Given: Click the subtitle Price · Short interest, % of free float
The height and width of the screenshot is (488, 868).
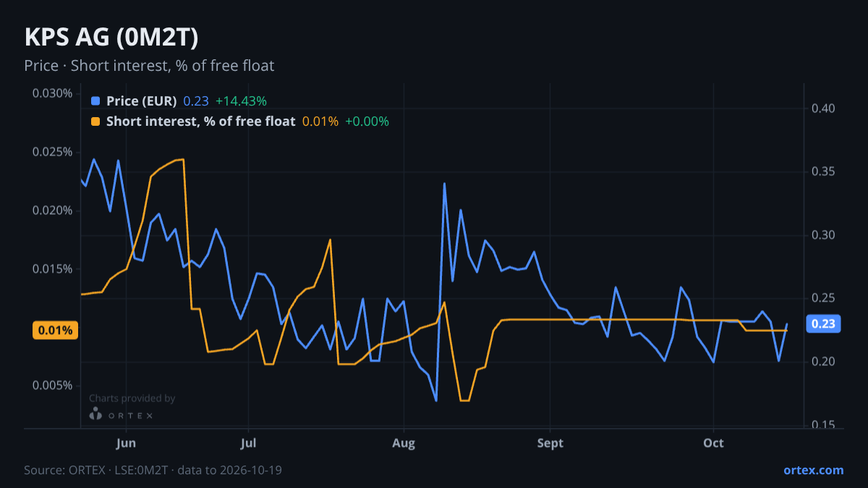Looking at the screenshot, I should tap(149, 66).
